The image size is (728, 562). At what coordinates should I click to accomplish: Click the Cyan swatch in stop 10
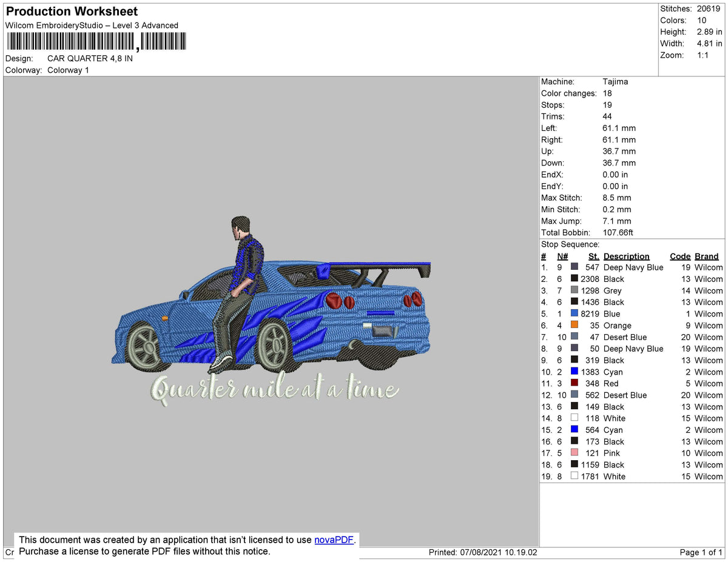(x=575, y=372)
